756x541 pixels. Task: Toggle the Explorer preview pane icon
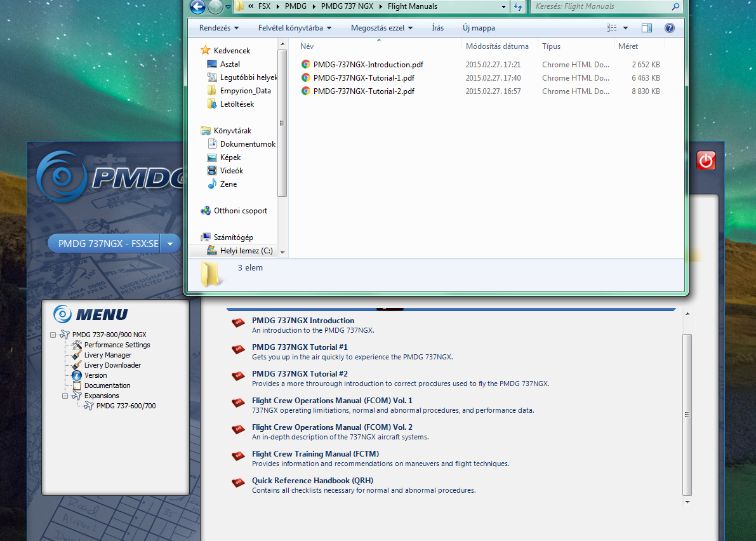[x=647, y=28]
